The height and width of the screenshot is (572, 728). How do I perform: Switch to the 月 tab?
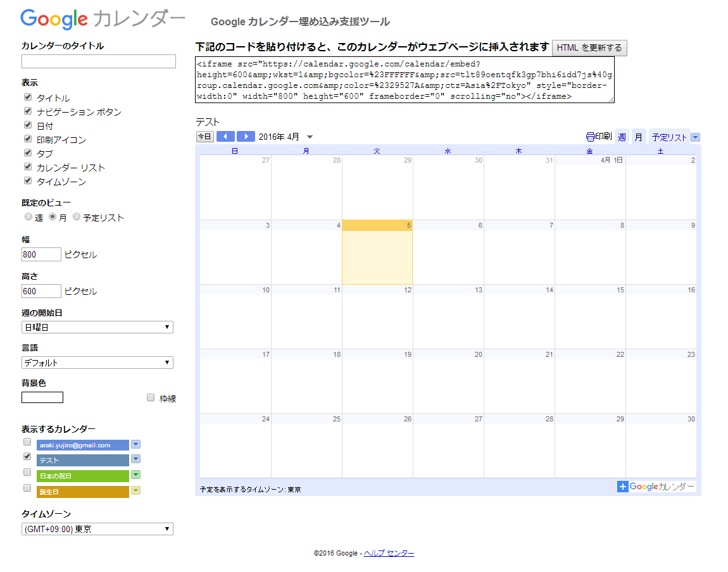(x=638, y=137)
